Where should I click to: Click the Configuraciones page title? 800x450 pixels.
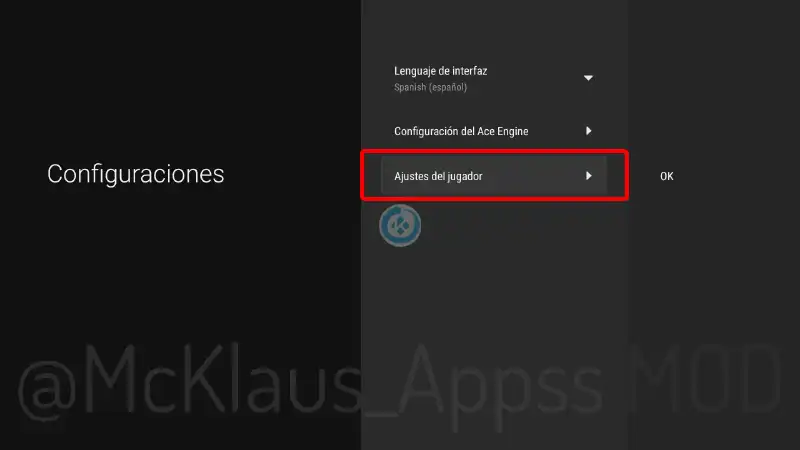tap(136, 174)
